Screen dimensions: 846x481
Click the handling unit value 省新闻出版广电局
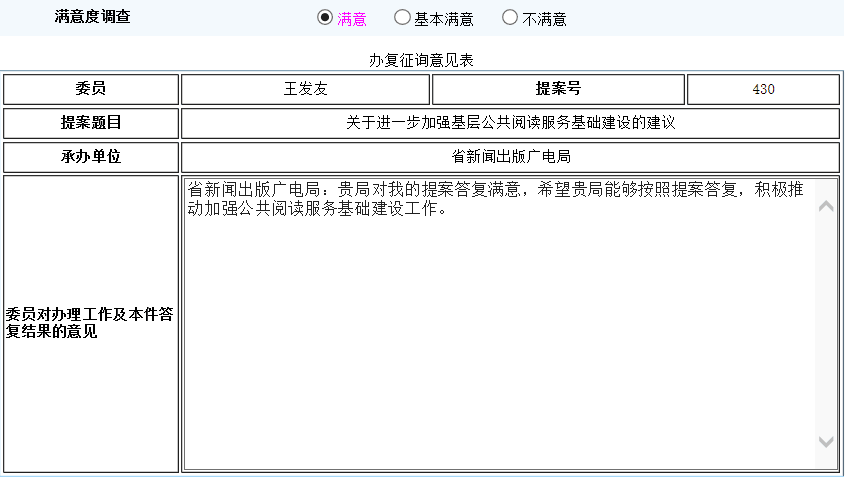coord(510,157)
